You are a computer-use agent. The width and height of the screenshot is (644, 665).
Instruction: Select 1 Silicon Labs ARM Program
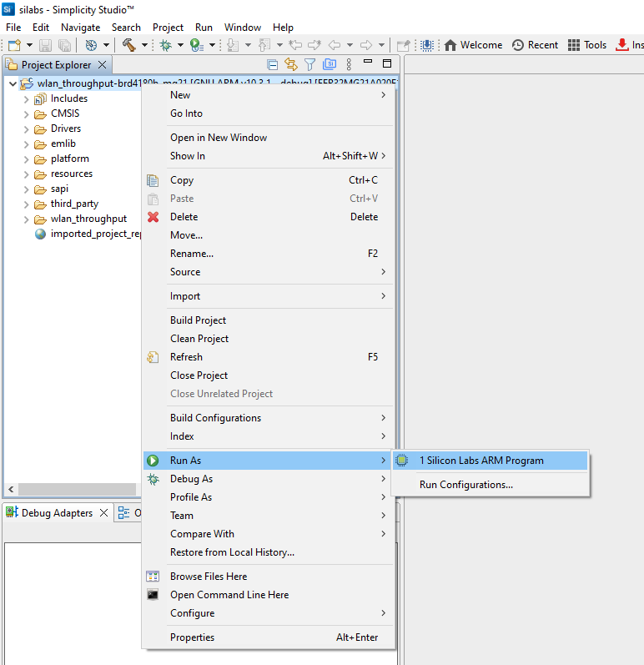click(480, 461)
